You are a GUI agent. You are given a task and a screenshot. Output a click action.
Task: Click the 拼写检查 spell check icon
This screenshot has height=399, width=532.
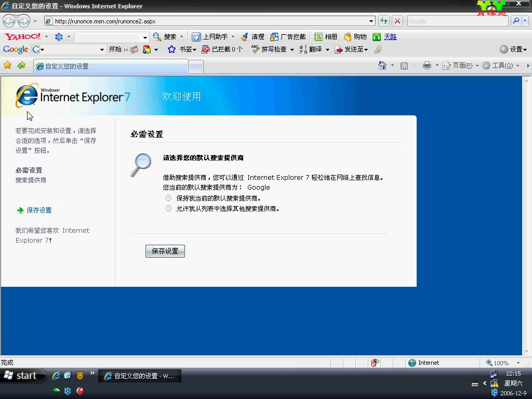(x=255, y=49)
